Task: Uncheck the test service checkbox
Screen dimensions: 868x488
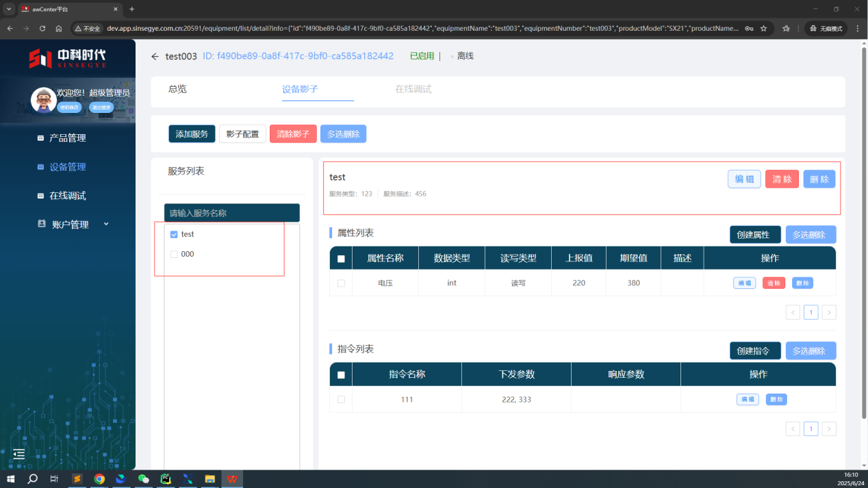Action: click(x=174, y=234)
